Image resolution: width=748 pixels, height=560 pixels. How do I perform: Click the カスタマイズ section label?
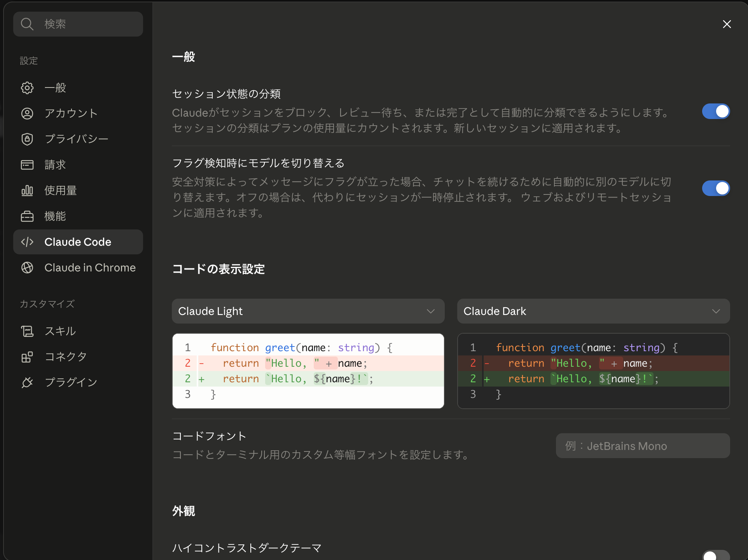pos(47,304)
